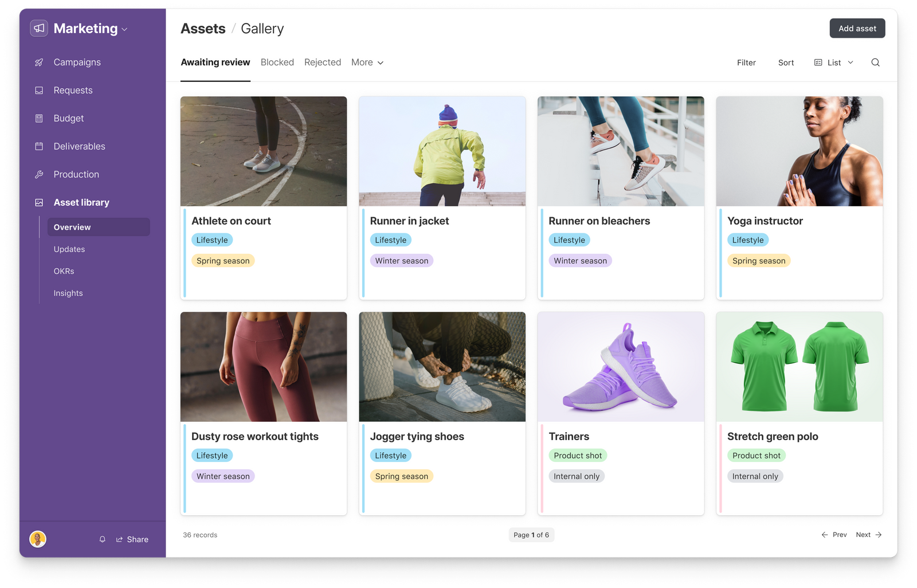Open Campaigns in the sidebar
This screenshot has width=917, height=588.
tap(77, 62)
